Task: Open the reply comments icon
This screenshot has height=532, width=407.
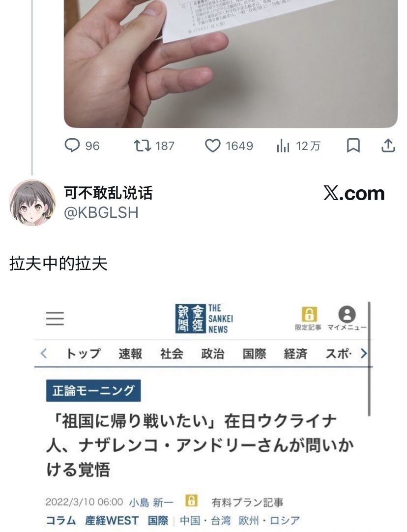Action: (x=72, y=146)
